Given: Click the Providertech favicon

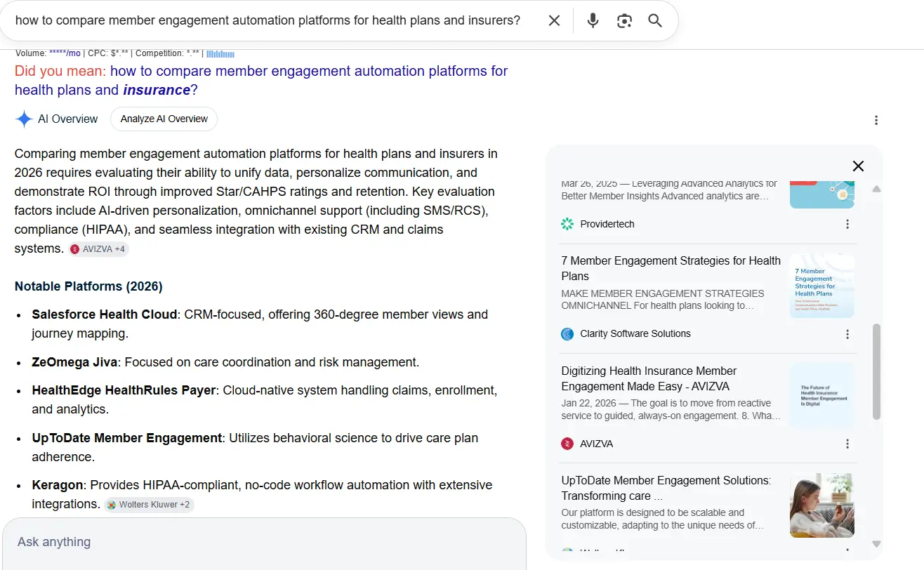Looking at the screenshot, I should click(567, 224).
